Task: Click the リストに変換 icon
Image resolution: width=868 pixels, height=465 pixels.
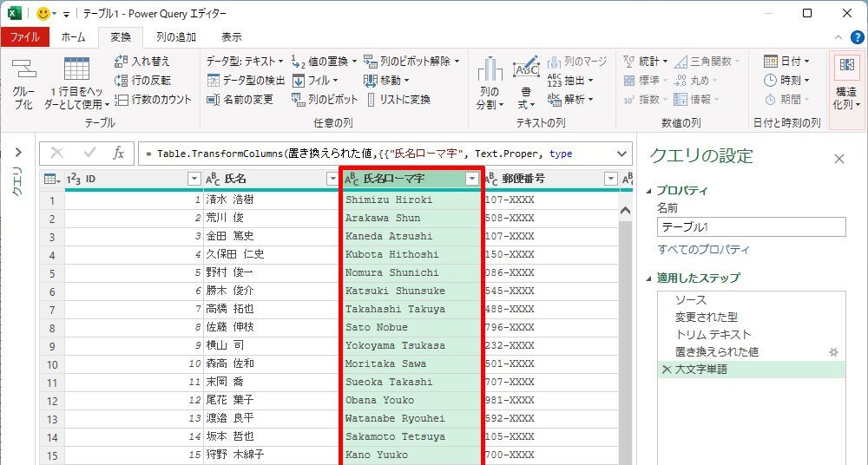Action: pos(371,100)
